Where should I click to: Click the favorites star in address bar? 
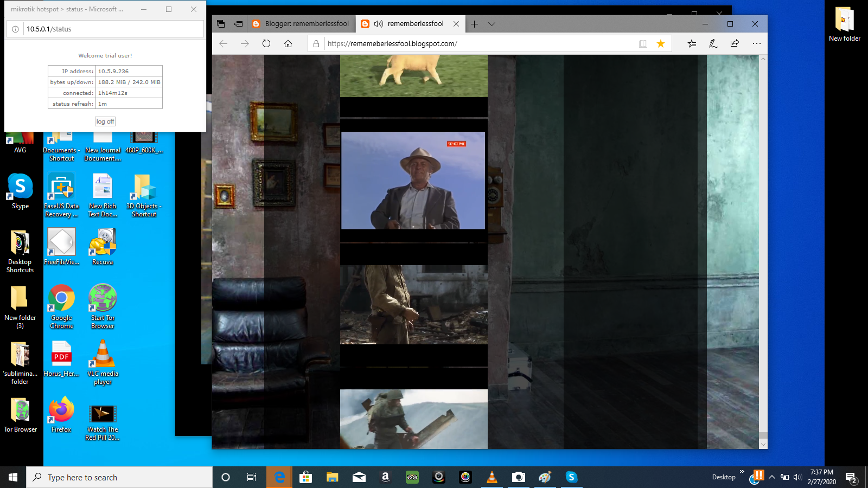point(661,44)
